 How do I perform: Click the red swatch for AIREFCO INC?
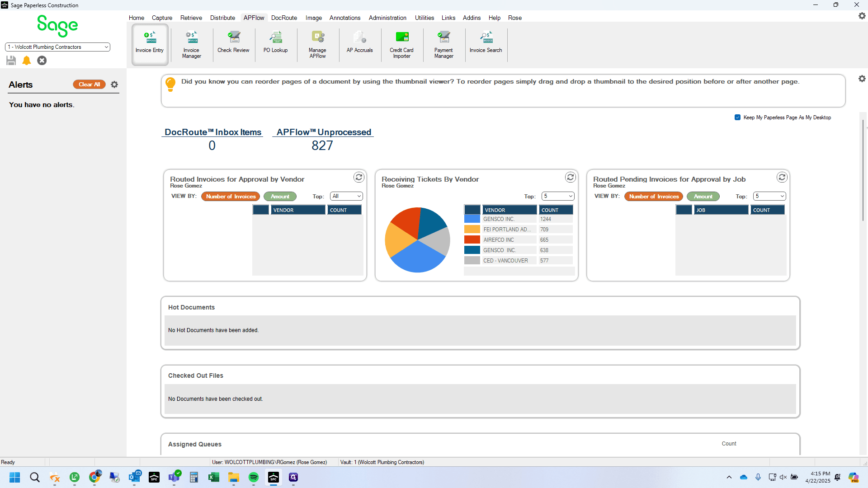coord(472,240)
